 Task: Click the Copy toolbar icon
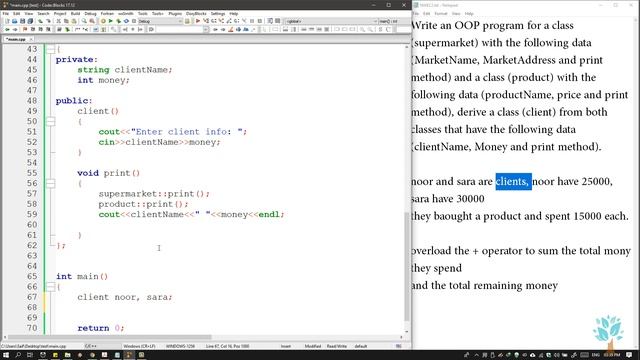point(66,21)
